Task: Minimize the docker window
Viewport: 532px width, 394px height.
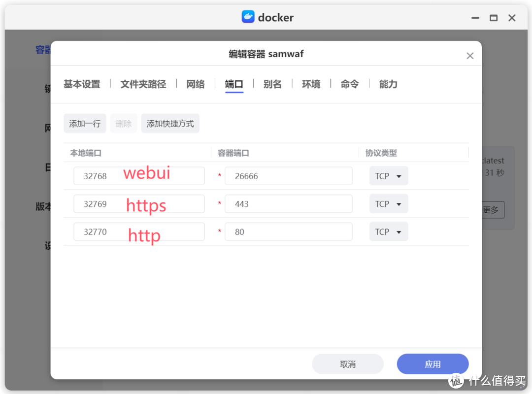Action: click(475, 18)
